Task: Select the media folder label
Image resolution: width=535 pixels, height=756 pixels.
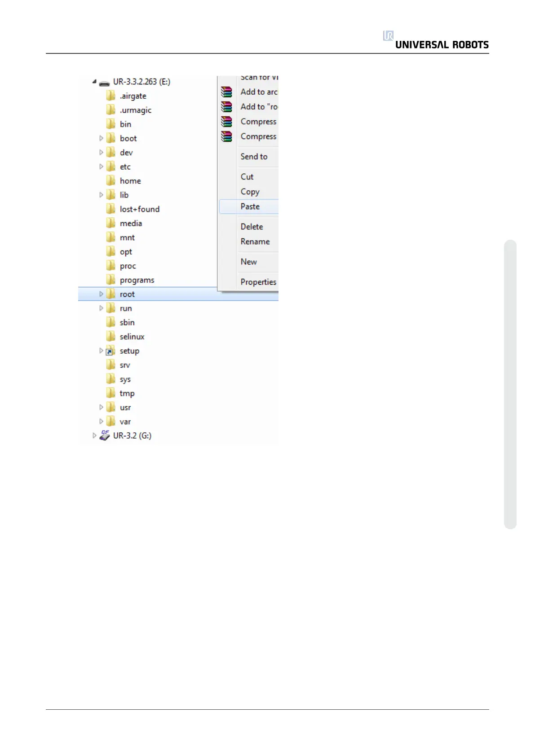Action: tap(131, 224)
